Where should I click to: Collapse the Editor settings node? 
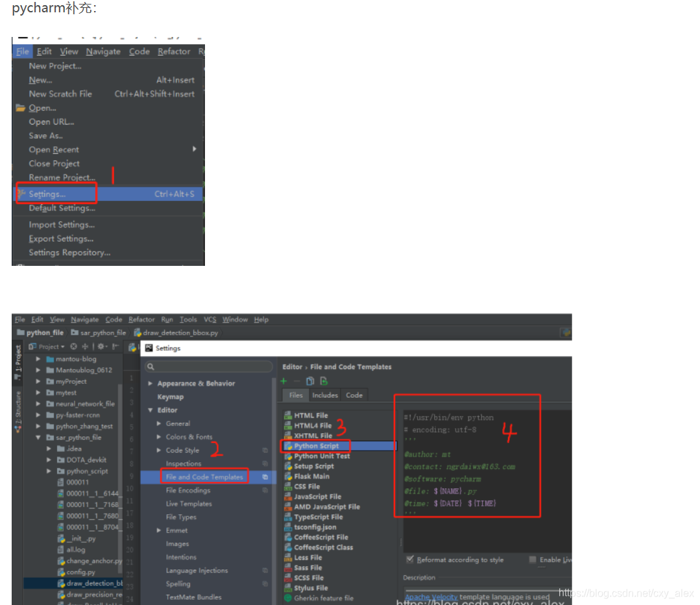point(151,410)
